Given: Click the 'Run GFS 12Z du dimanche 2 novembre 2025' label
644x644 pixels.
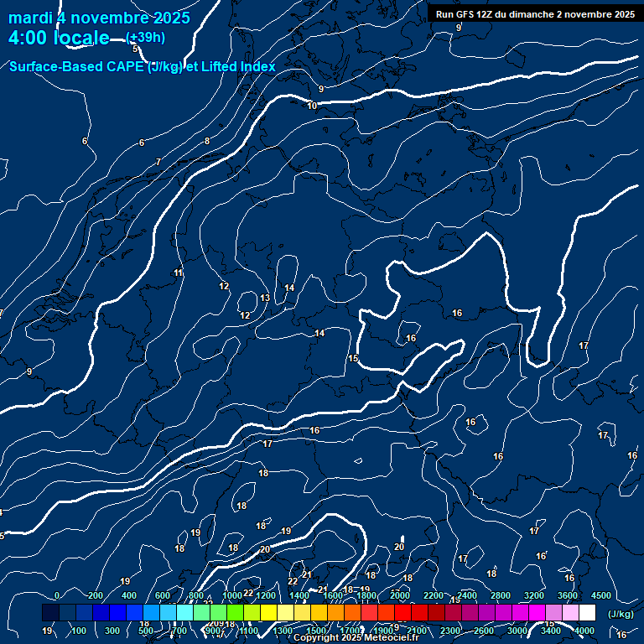Looking at the screenshot, I should [x=535, y=14].
